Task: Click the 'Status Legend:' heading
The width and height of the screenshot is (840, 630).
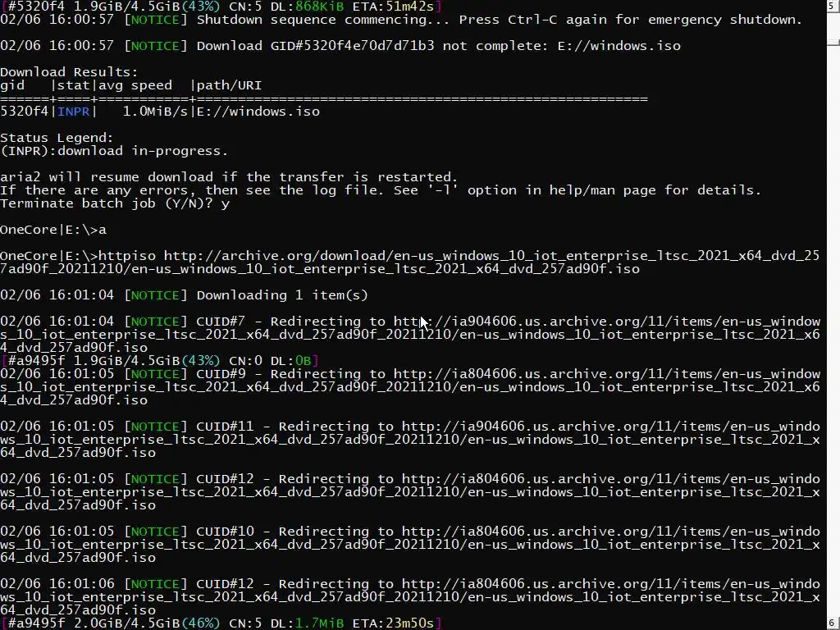Action: [x=57, y=138]
